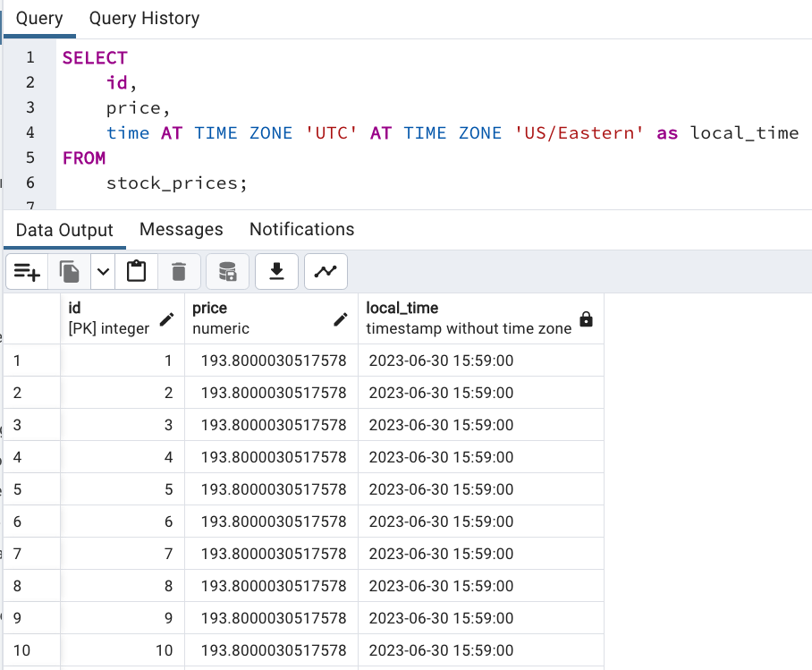Click the Delete trash icon

pyautogui.click(x=179, y=272)
